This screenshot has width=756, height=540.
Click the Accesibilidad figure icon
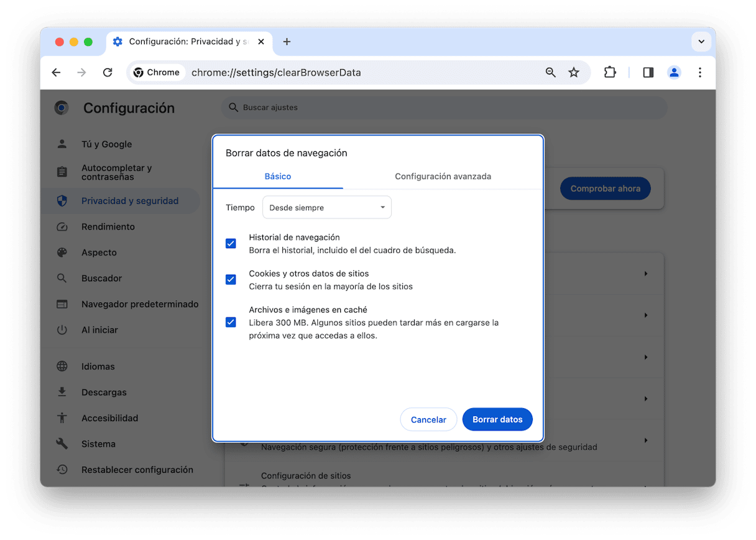click(62, 419)
